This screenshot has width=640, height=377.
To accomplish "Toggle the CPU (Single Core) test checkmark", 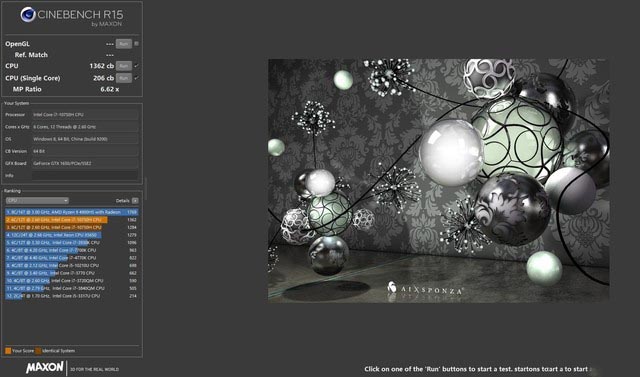I will (x=136, y=78).
